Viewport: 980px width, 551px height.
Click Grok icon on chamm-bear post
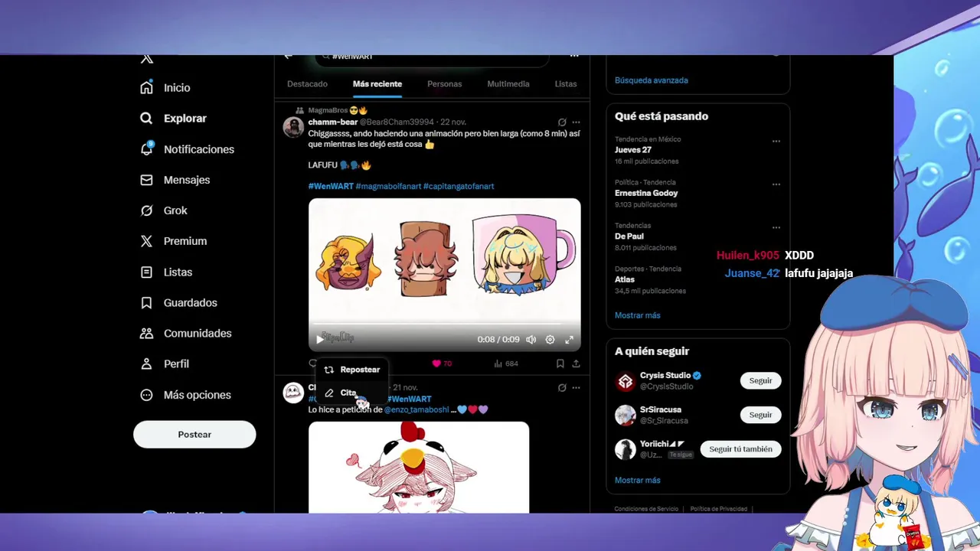pyautogui.click(x=562, y=122)
